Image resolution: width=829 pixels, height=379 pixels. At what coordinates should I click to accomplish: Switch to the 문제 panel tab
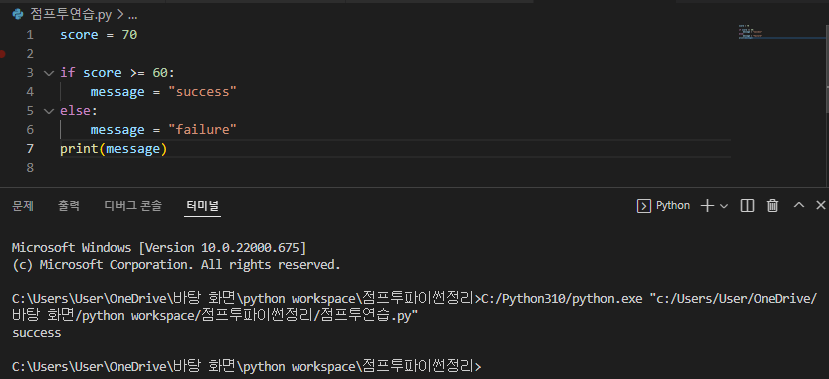[23, 206]
